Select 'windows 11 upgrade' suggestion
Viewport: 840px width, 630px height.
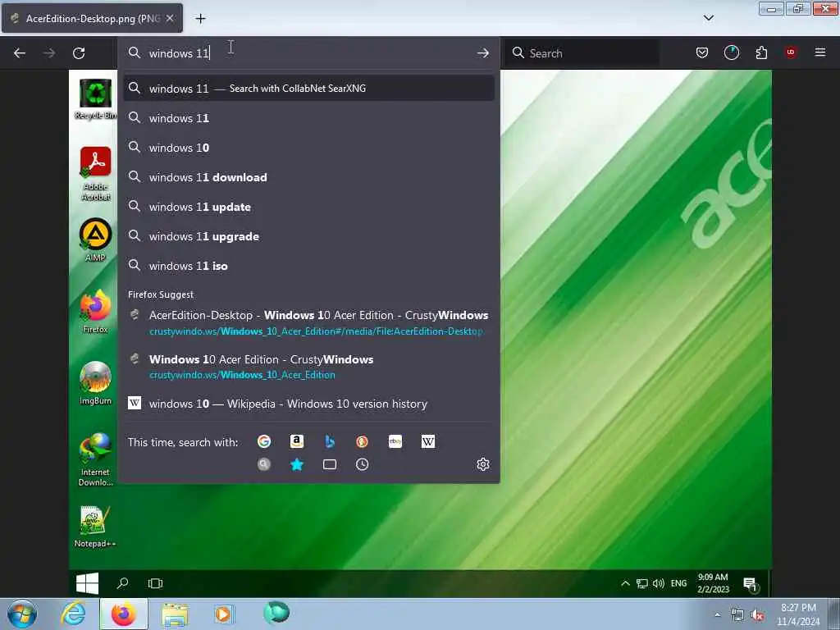click(308, 236)
